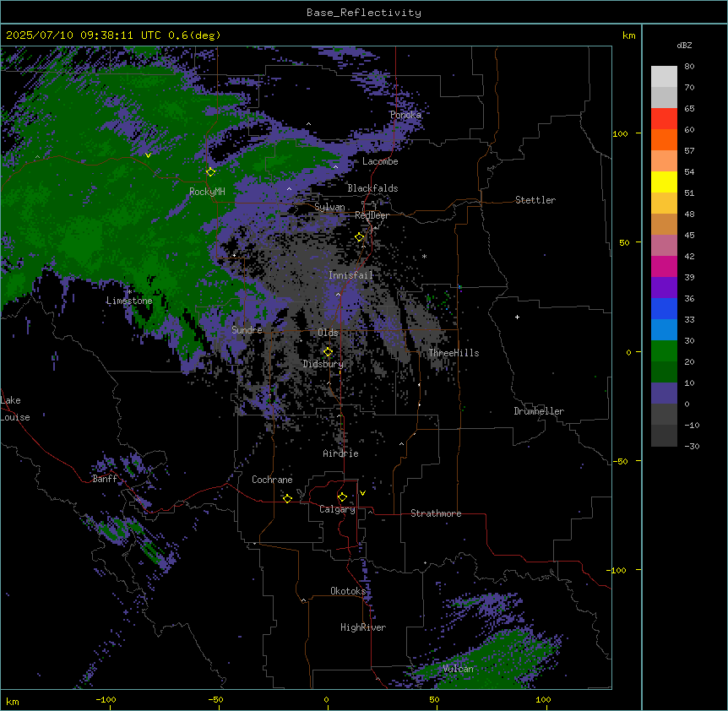Select the green 20-30 dBZ legend swatch
This screenshot has width=728, height=711.
click(x=664, y=351)
